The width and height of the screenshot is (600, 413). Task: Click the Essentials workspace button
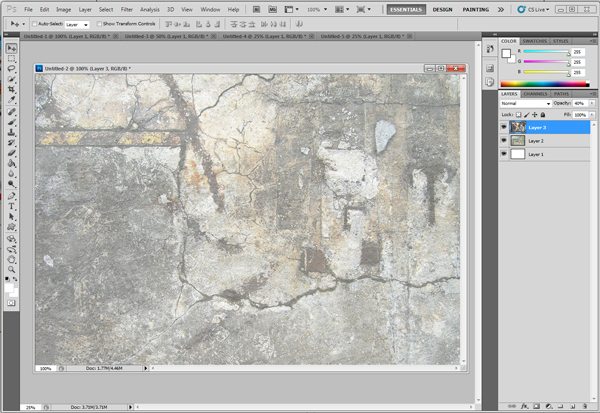405,9
